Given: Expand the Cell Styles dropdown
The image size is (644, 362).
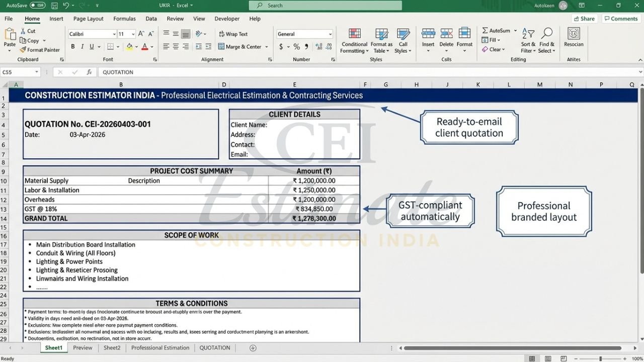Looking at the screenshot, I should pos(403,40).
